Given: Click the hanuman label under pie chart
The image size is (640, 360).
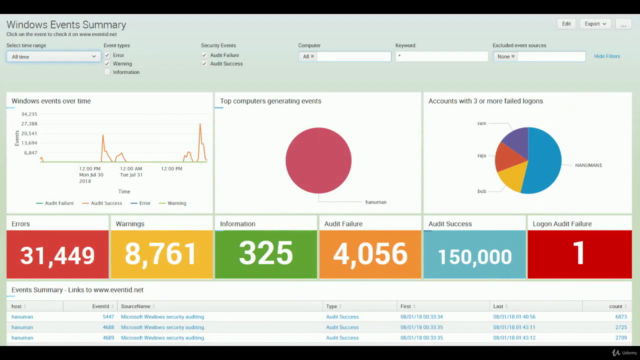Looking at the screenshot, I should (x=376, y=202).
